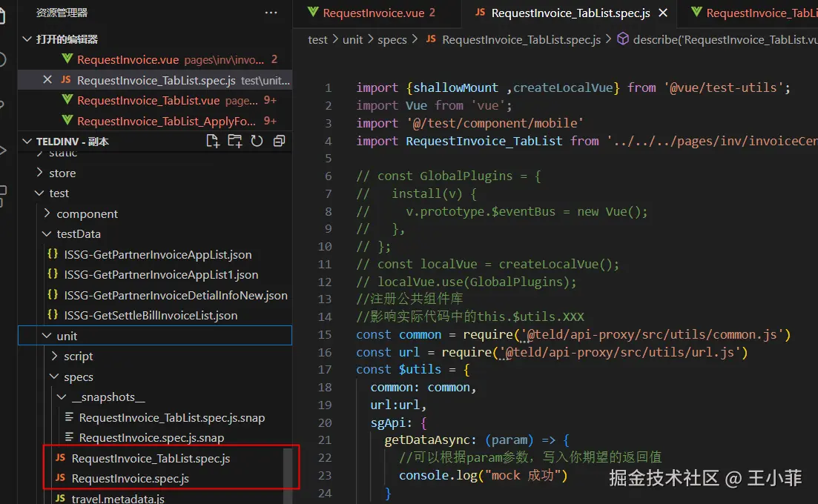Click RequestInvoice_TabList.spec.js breadcrumb segment
This screenshot has height=504, width=818.
[521, 39]
